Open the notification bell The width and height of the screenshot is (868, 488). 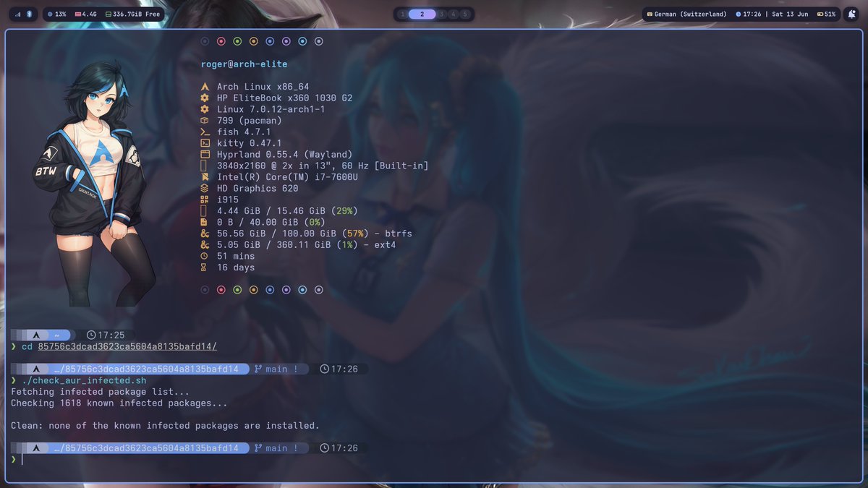click(851, 14)
